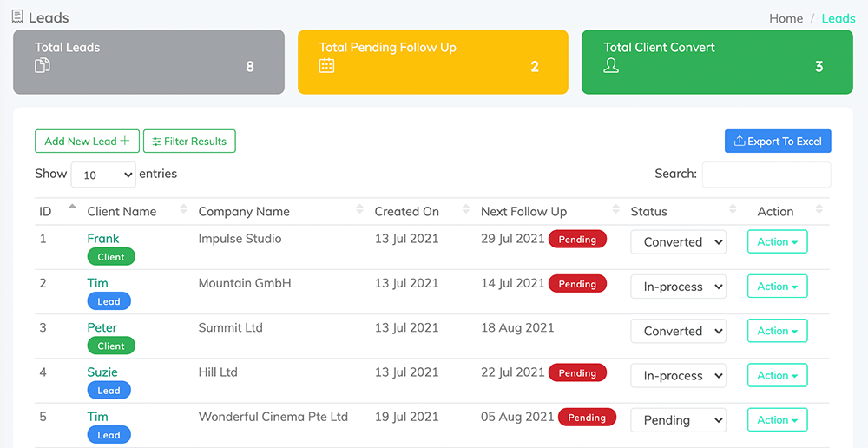Change status dropdown for Mountain GmbH row
Viewport: 868px width, 448px height.
click(678, 287)
